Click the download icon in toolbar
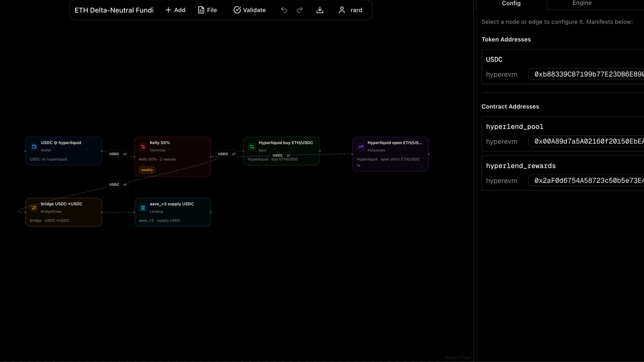 (320, 10)
